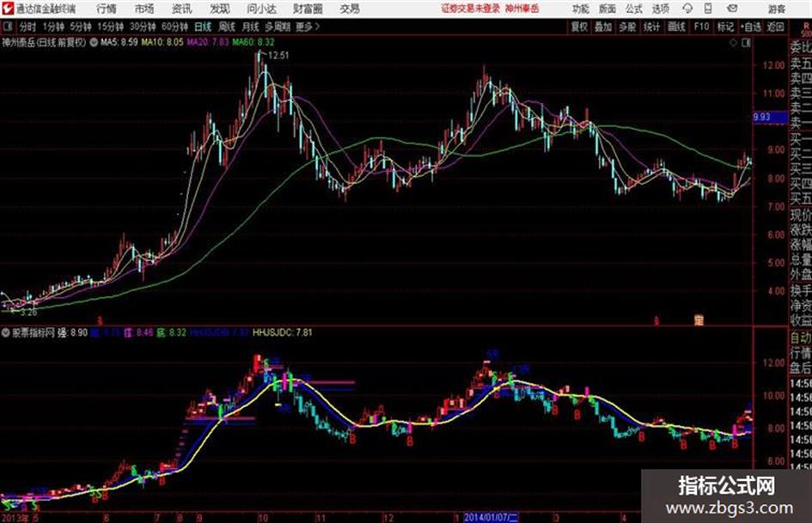Click the 12.51 high price label

(x=278, y=55)
